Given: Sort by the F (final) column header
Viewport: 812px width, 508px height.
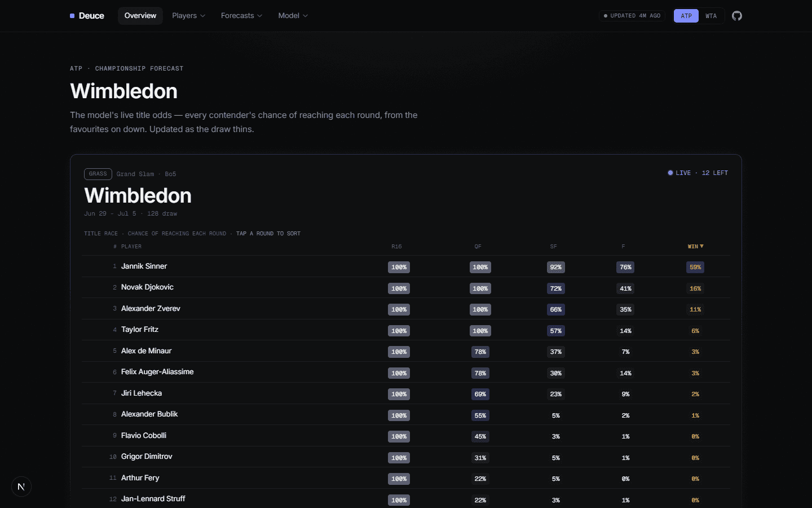Looking at the screenshot, I should (623, 247).
